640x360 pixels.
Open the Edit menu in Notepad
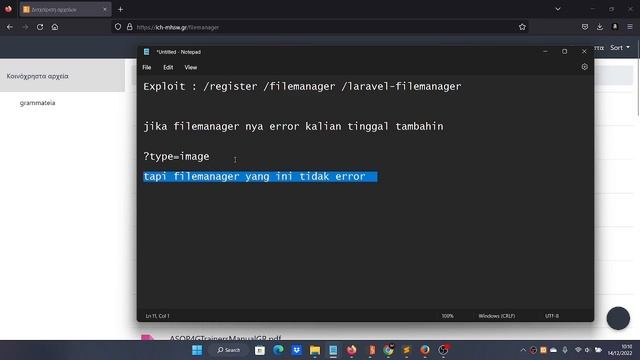tap(168, 67)
